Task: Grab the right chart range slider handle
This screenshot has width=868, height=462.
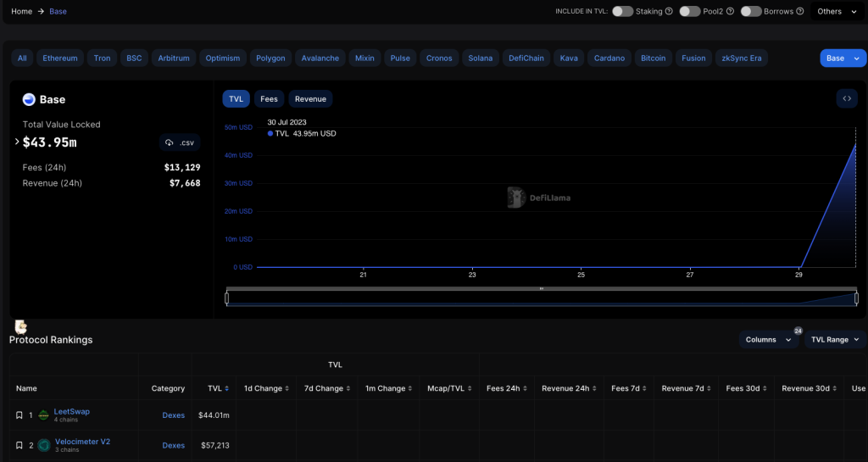Action: coord(856,298)
